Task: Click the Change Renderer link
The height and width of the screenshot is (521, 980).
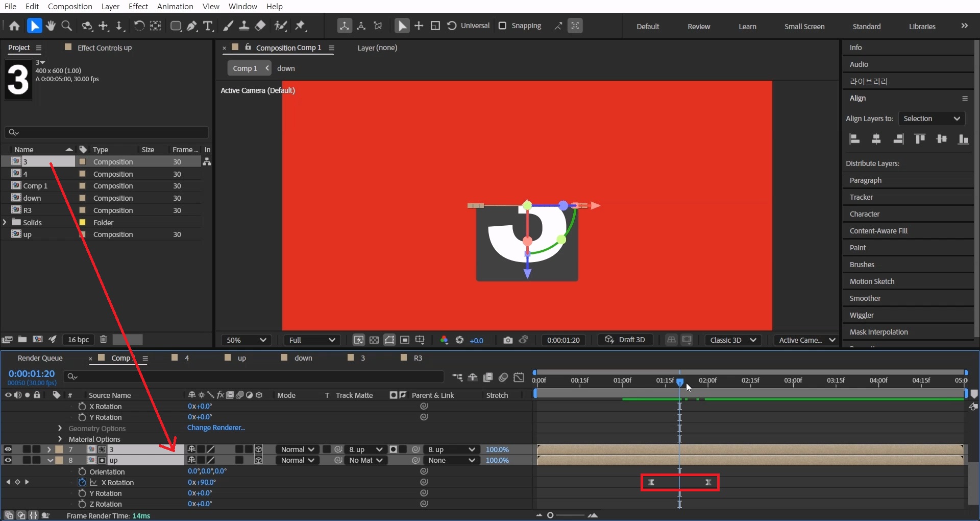Action: tap(216, 428)
